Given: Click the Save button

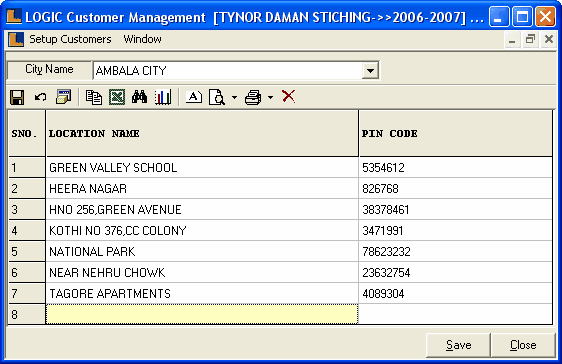Looking at the screenshot, I should coord(458,345).
